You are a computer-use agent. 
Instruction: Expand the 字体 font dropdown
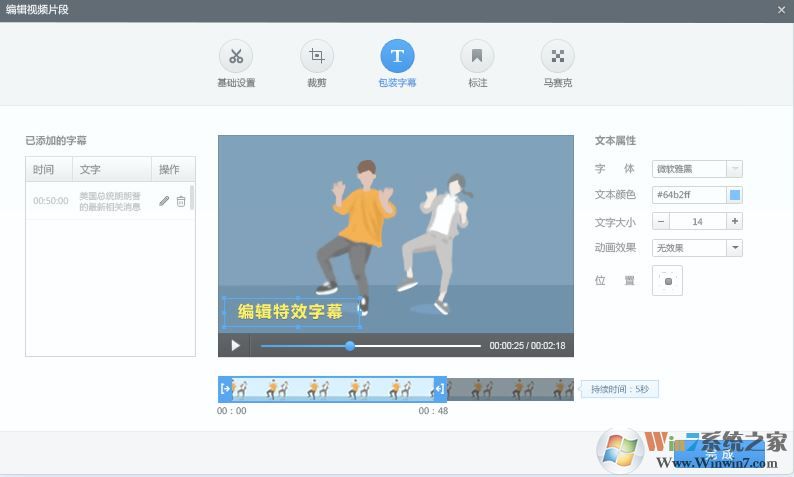735,169
